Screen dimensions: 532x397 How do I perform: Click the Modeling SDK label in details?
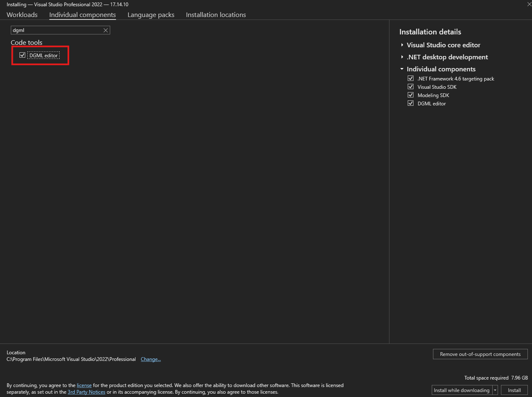pyautogui.click(x=433, y=95)
